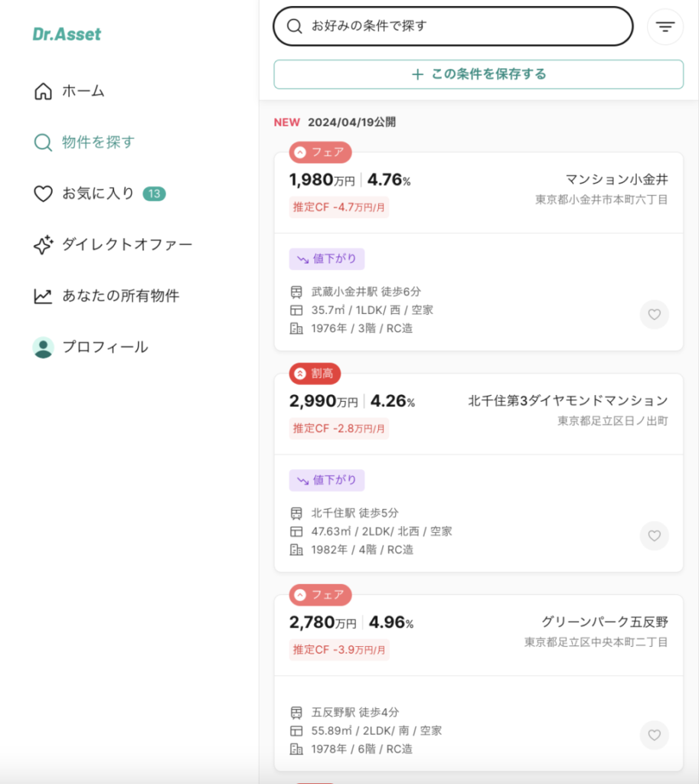This screenshot has height=784, width=699.
Task: Click the favorites count badge 13
Action: point(155,194)
